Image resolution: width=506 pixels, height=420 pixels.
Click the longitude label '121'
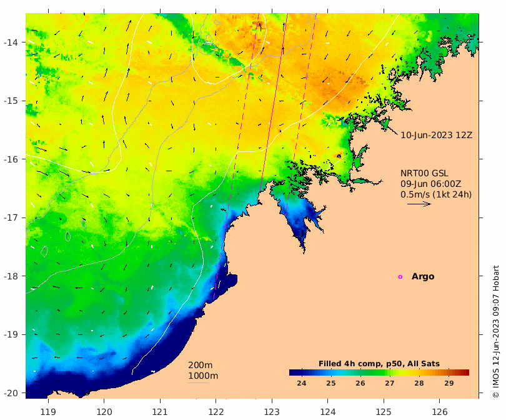point(160,412)
